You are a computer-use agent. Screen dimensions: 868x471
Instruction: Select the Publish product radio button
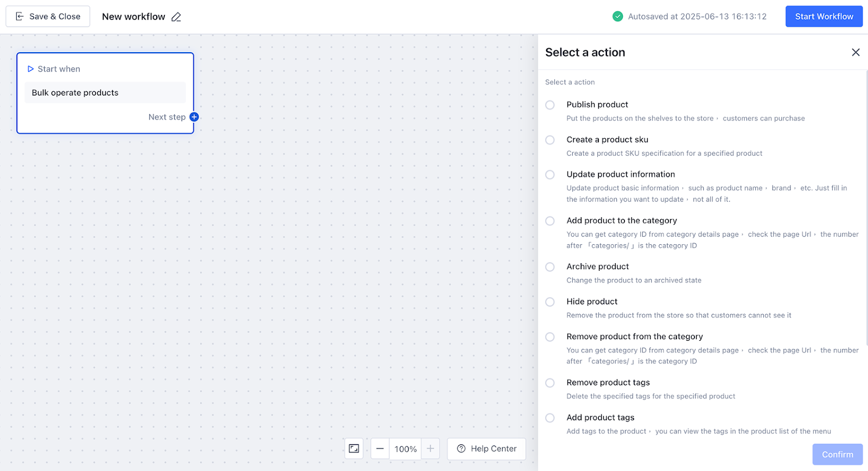click(x=550, y=105)
